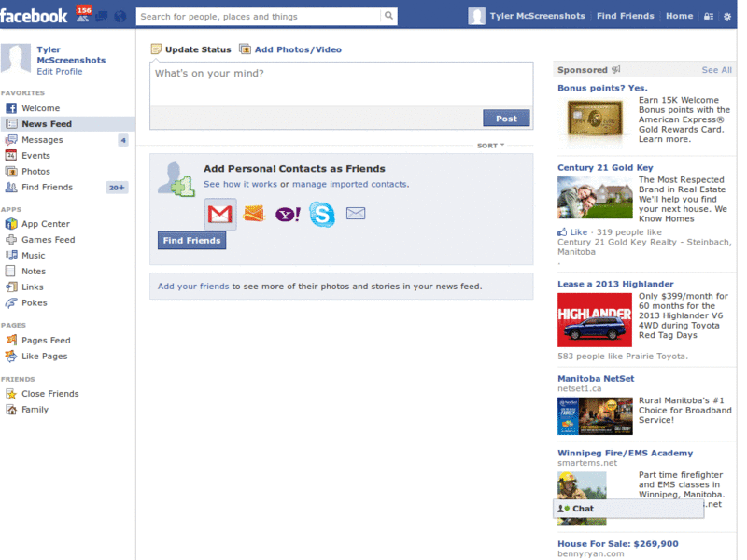Open Manitoba NetSet ad title
This screenshot has width=747, height=560.
(x=596, y=379)
